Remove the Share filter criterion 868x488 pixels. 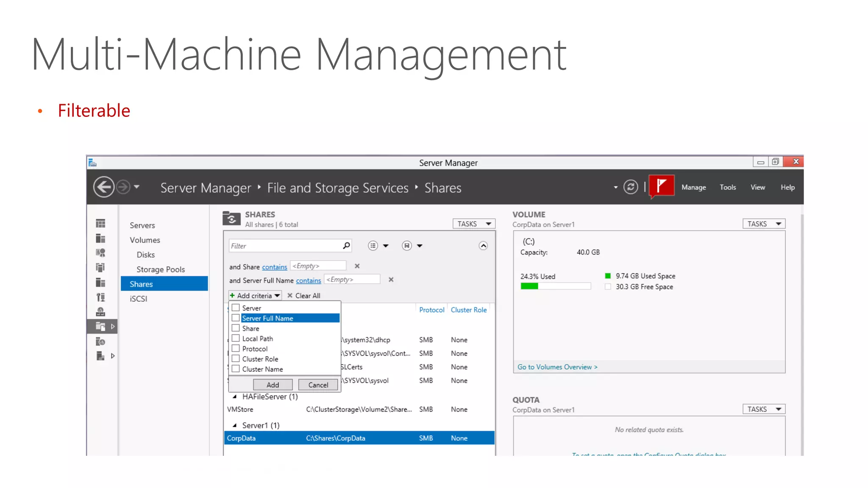click(357, 266)
